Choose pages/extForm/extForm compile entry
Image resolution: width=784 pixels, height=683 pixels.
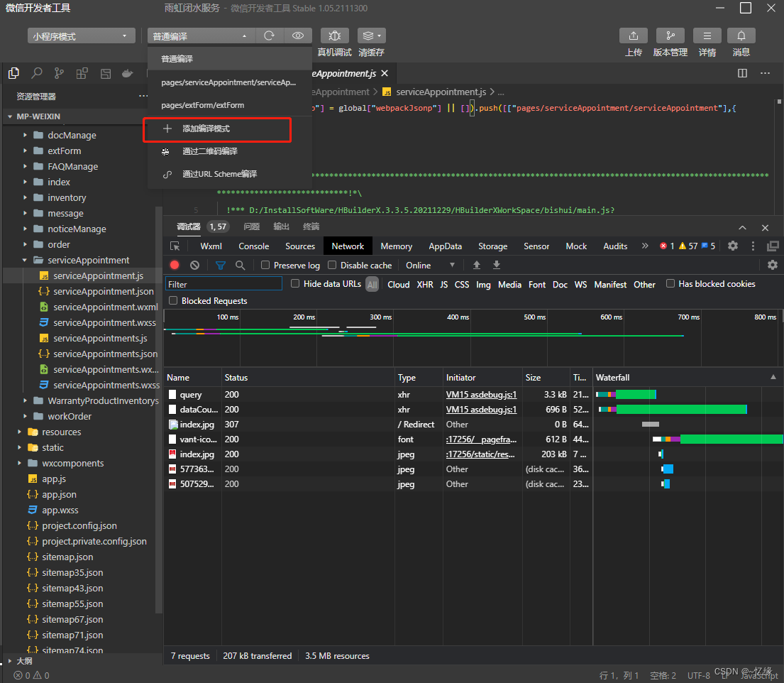(x=229, y=105)
